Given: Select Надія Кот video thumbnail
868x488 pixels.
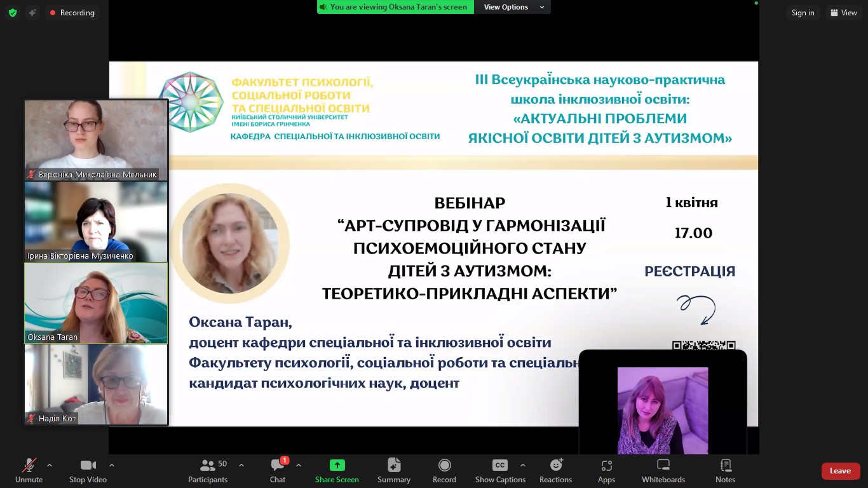Looking at the screenshot, I should tap(96, 384).
